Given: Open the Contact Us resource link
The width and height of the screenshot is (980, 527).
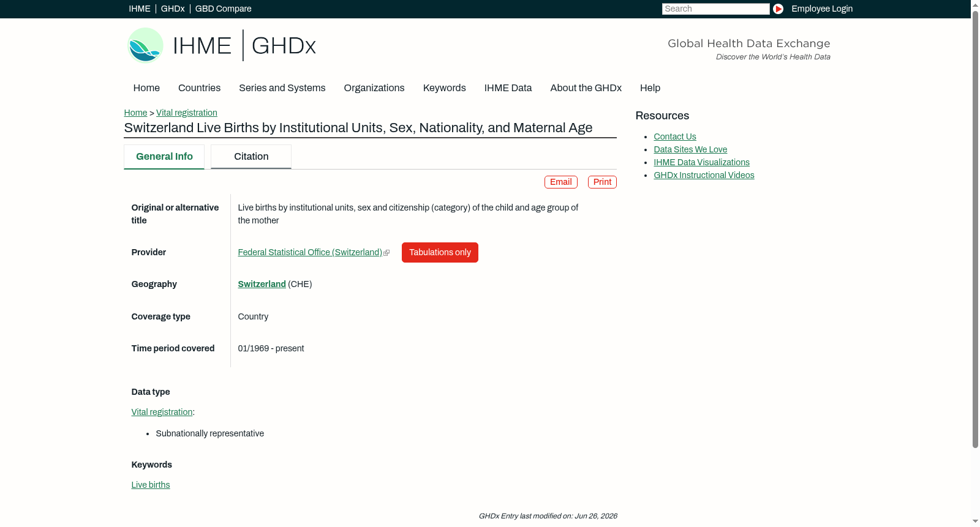Looking at the screenshot, I should 675,137.
